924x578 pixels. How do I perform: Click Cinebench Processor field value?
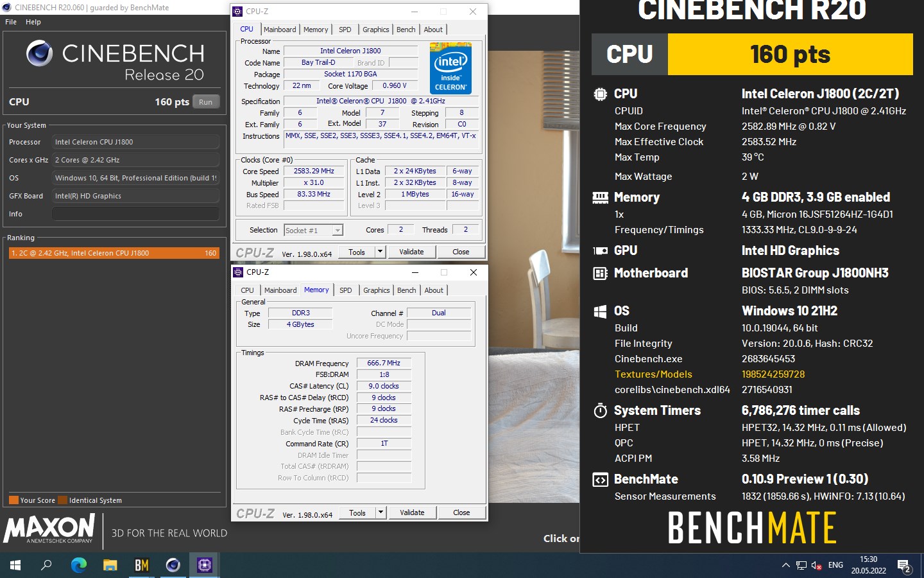tap(135, 142)
